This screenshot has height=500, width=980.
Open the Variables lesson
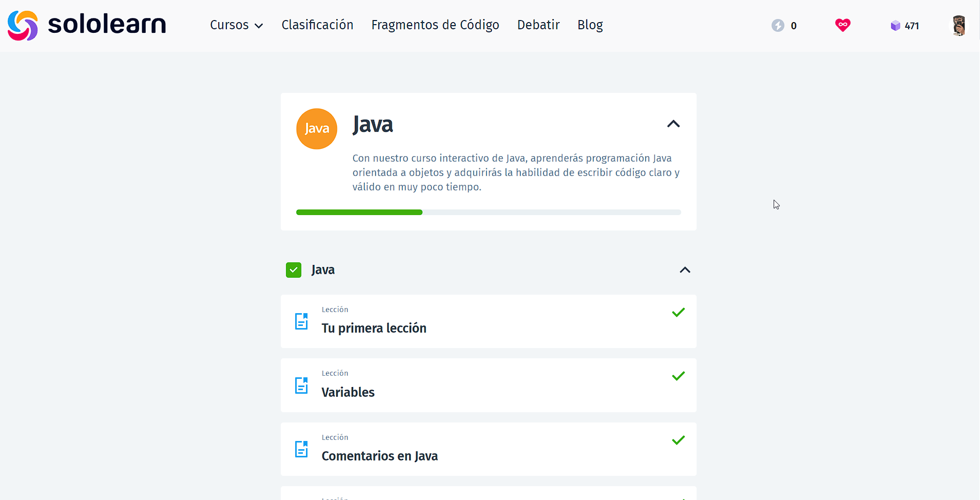tap(489, 386)
